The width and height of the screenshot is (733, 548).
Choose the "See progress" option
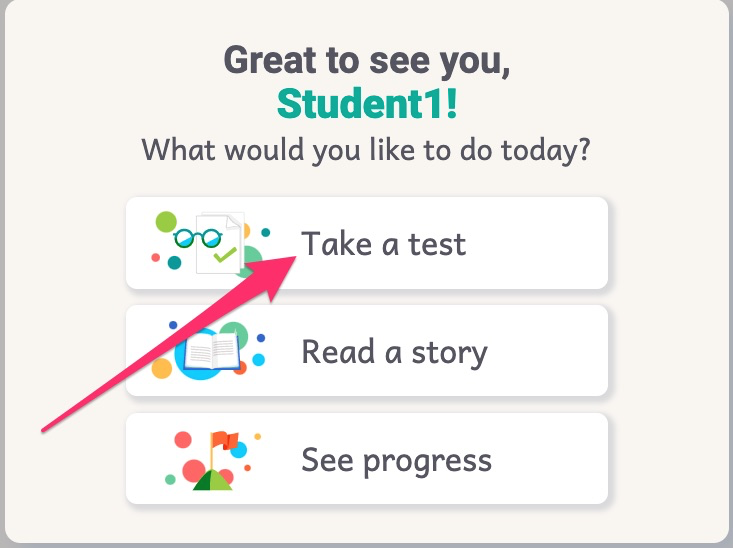coord(367,459)
